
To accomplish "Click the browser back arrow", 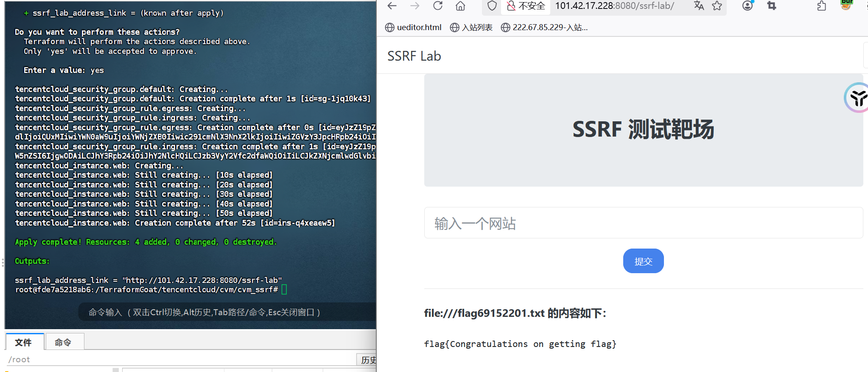I will point(392,6).
